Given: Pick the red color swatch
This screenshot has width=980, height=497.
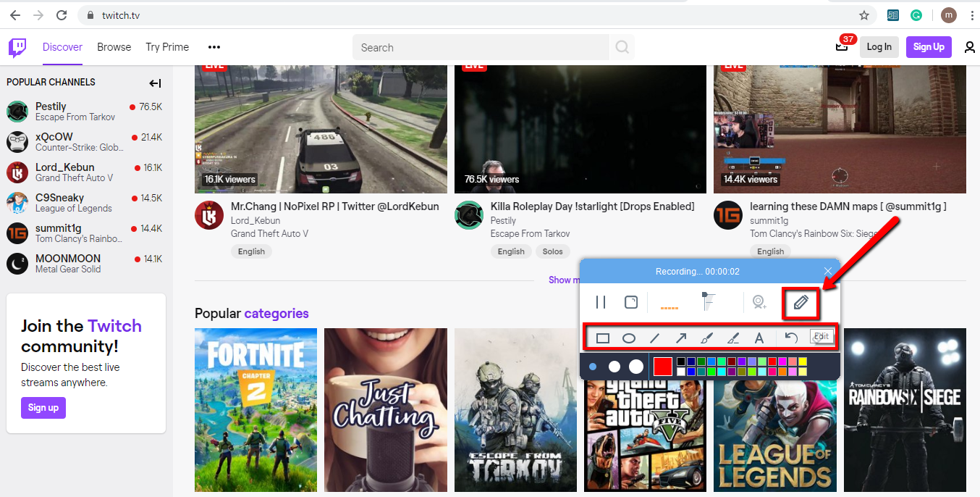Looking at the screenshot, I should click(662, 367).
